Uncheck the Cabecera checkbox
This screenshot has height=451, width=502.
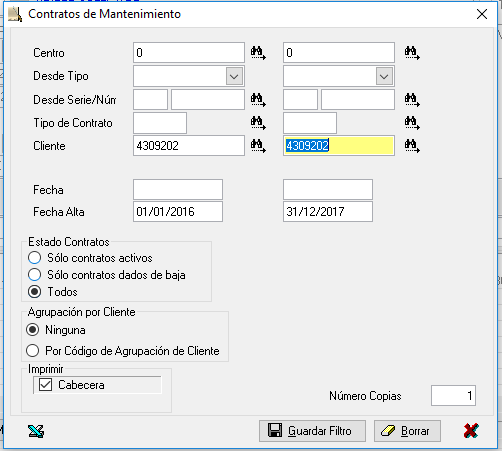pos(45,385)
